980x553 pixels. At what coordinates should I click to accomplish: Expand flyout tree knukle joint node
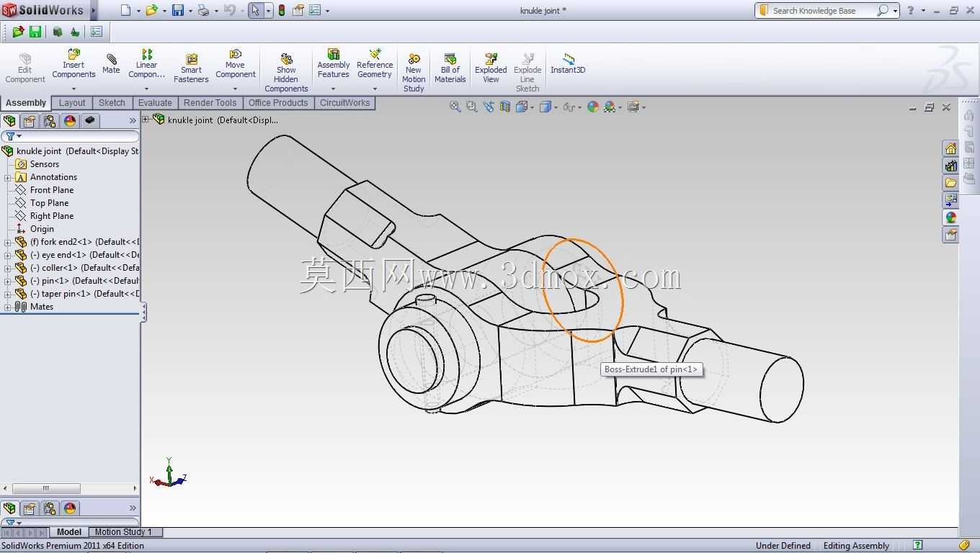[x=146, y=120]
